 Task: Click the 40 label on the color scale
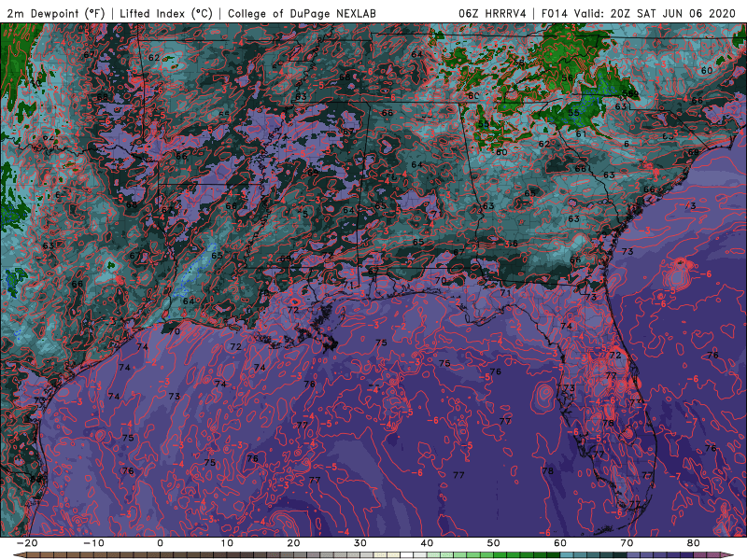(x=427, y=543)
